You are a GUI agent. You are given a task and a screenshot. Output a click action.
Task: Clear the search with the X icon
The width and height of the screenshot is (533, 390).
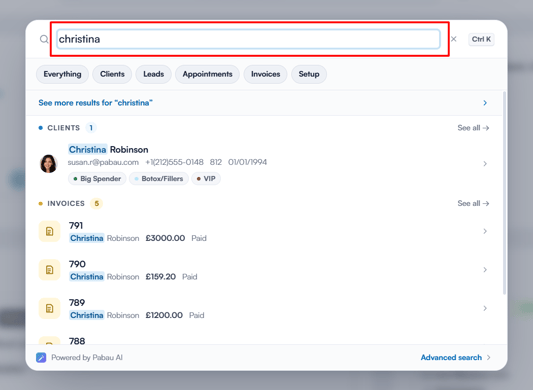point(453,39)
